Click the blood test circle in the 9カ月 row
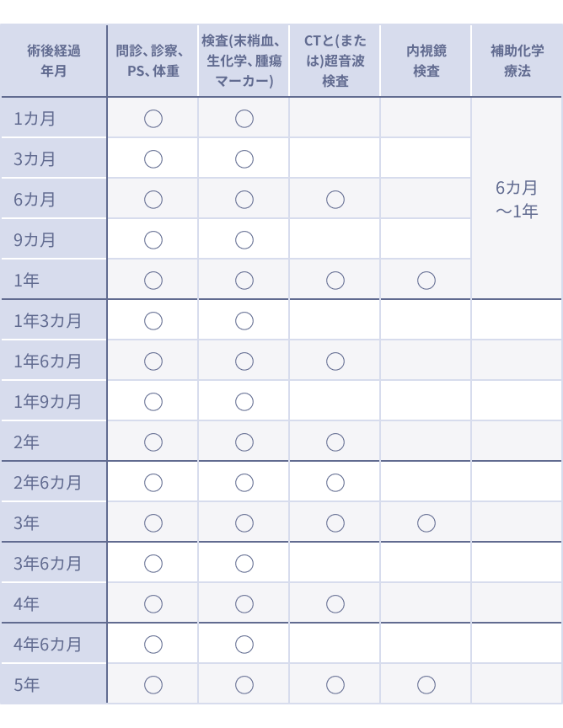The image size is (563, 728). tap(244, 240)
